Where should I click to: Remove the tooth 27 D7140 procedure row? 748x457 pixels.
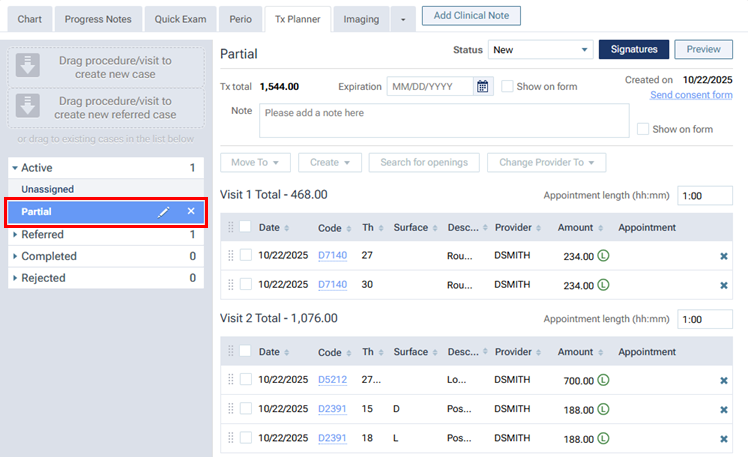[724, 256]
